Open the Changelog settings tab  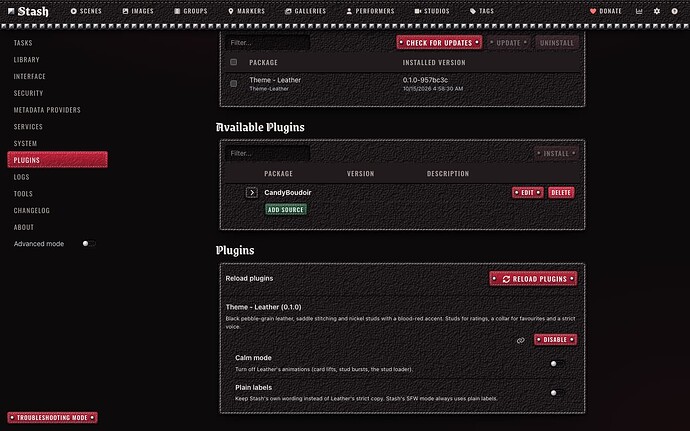click(x=57, y=210)
